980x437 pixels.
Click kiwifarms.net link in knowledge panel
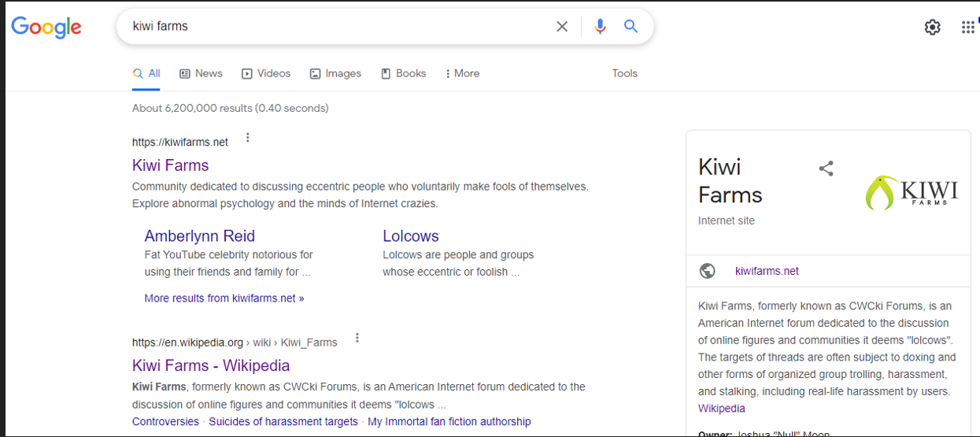767,271
